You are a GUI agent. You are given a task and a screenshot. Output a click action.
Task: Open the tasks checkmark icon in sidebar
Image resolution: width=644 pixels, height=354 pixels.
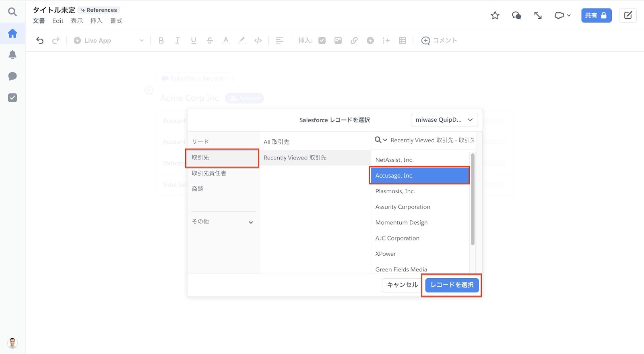12,97
